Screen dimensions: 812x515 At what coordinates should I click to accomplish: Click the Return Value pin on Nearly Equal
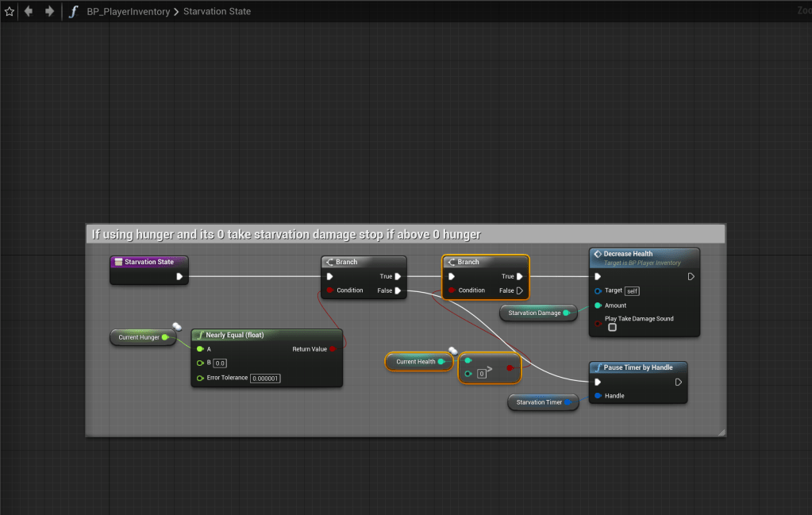(x=333, y=348)
